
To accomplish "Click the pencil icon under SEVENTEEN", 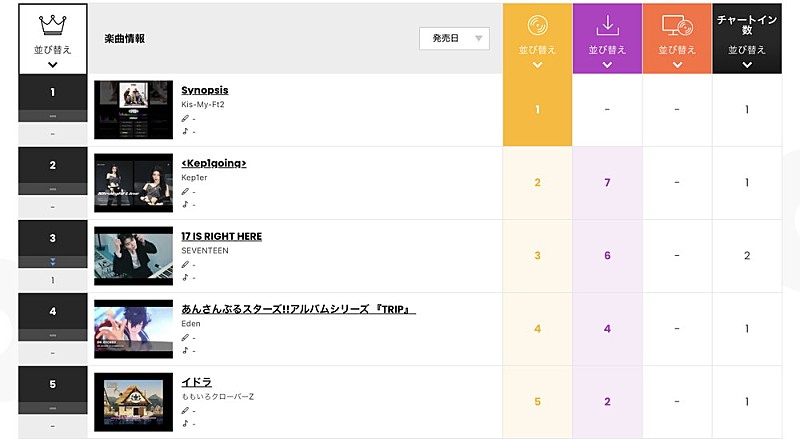I will tap(185, 265).
